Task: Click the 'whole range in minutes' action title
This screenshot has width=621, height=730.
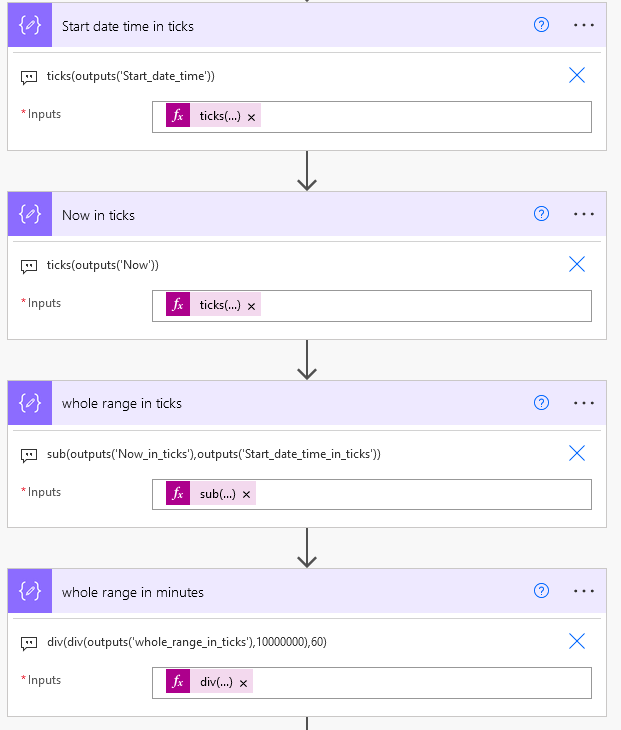Action: (133, 592)
